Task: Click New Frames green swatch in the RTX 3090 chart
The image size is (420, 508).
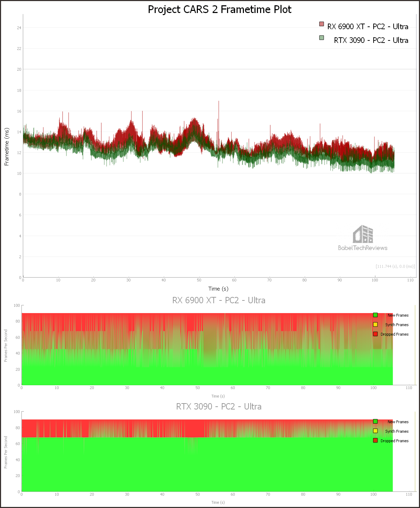Action: point(375,421)
